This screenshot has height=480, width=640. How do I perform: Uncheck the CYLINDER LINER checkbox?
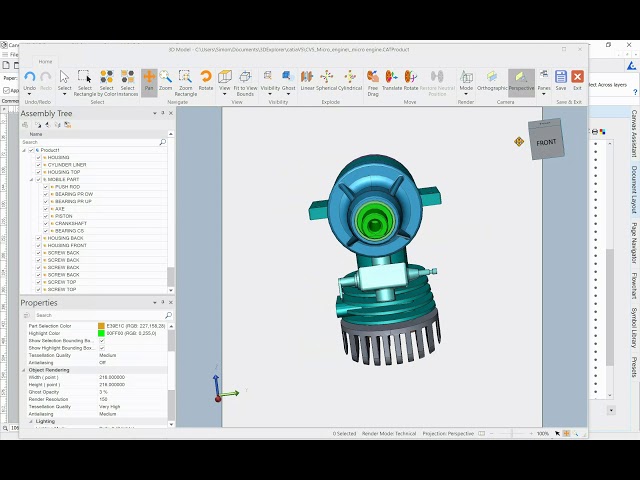click(x=38, y=165)
